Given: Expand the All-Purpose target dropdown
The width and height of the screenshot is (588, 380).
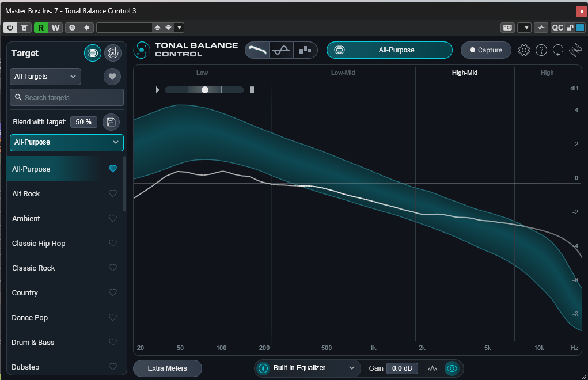Looking at the screenshot, I should pos(67,142).
